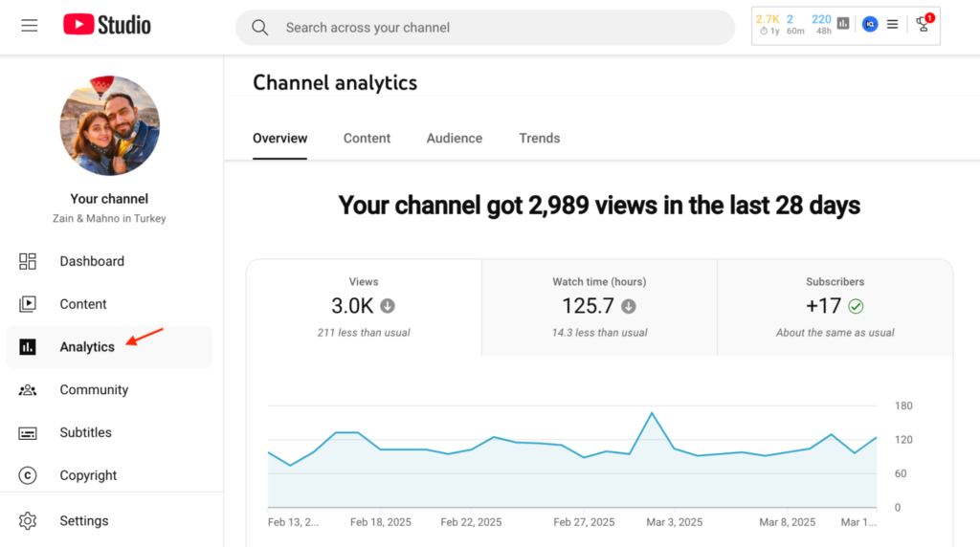Image resolution: width=980 pixels, height=547 pixels.
Task: Click the Settings gear icon
Action: point(28,521)
